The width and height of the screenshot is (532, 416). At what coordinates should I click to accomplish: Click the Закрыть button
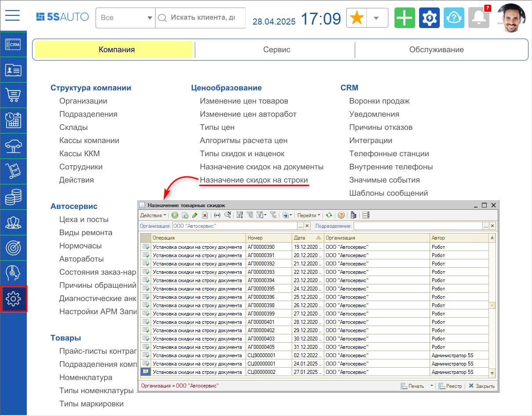(x=481, y=386)
